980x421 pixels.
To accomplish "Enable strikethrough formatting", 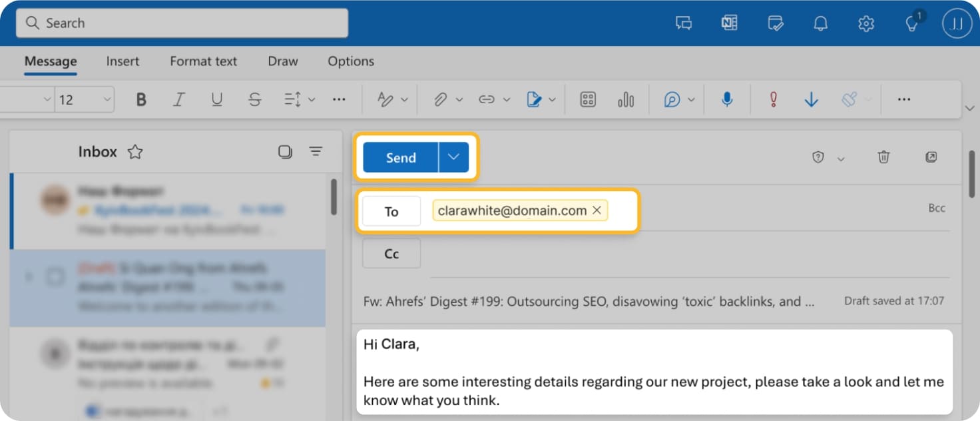I will click(255, 99).
